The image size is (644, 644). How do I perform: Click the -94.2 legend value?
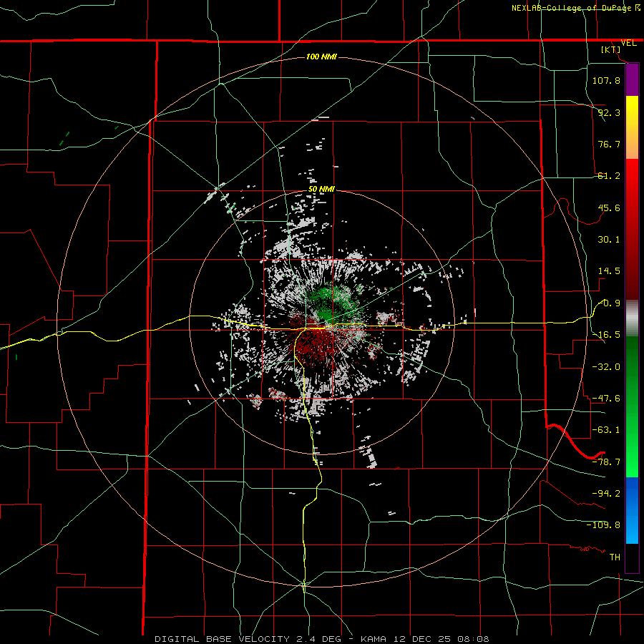(606, 494)
